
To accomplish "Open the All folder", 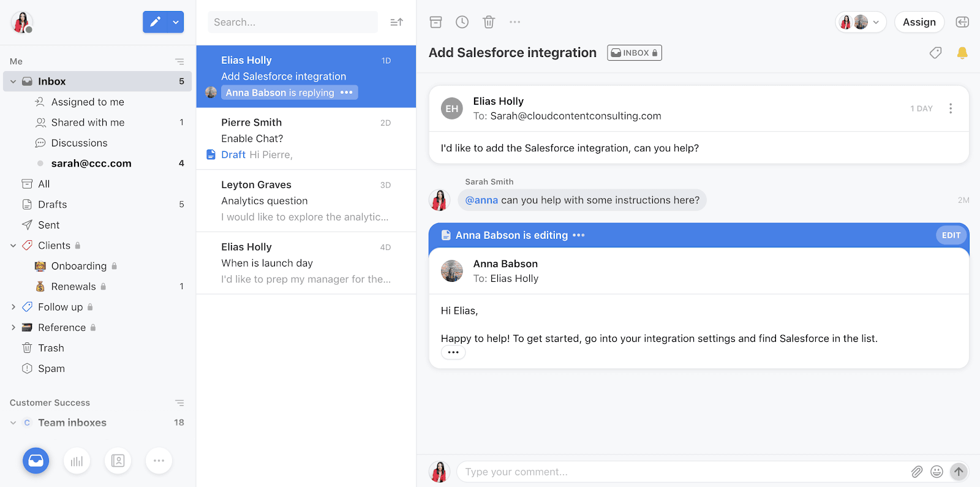I will coord(44,184).
